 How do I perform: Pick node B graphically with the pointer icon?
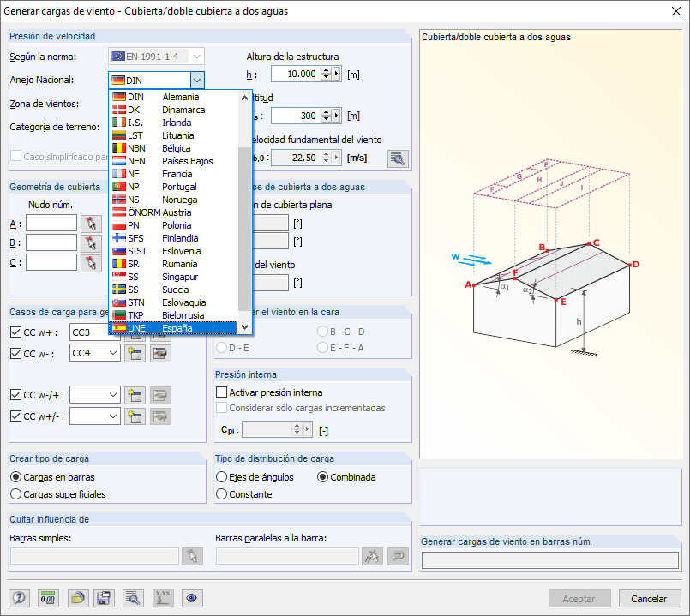click(x=91, y=242)
